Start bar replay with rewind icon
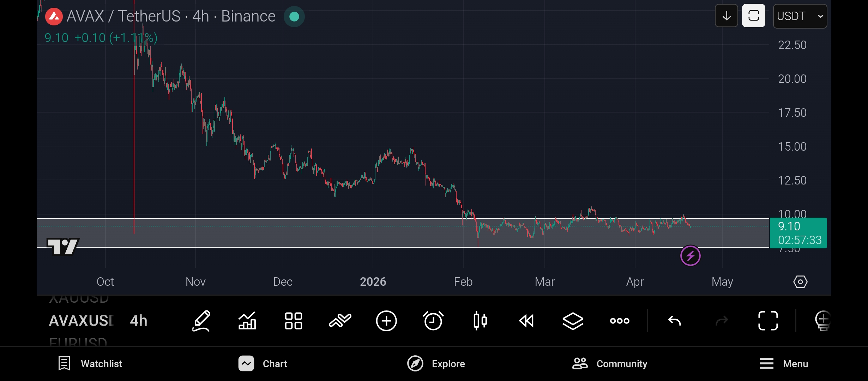 tap(526, 321)
